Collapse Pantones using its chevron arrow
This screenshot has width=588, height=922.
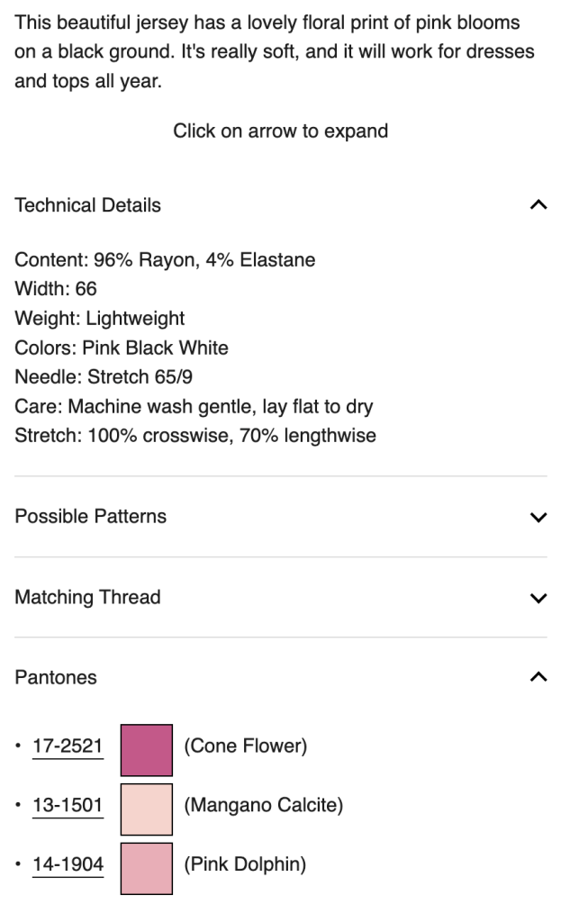tap(538, 677)
